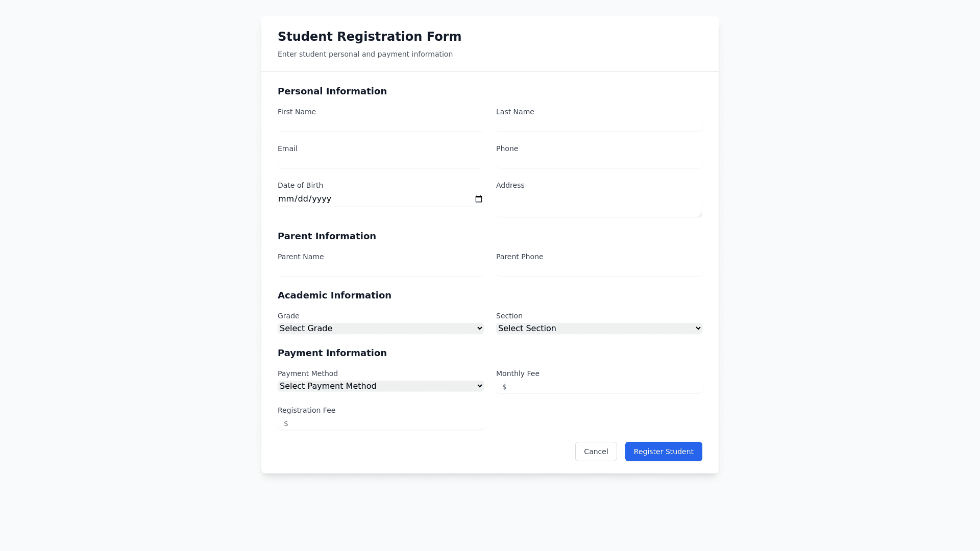Grab the Address textarea resize handle
The image size is (980, 551).
coord(700,214)
